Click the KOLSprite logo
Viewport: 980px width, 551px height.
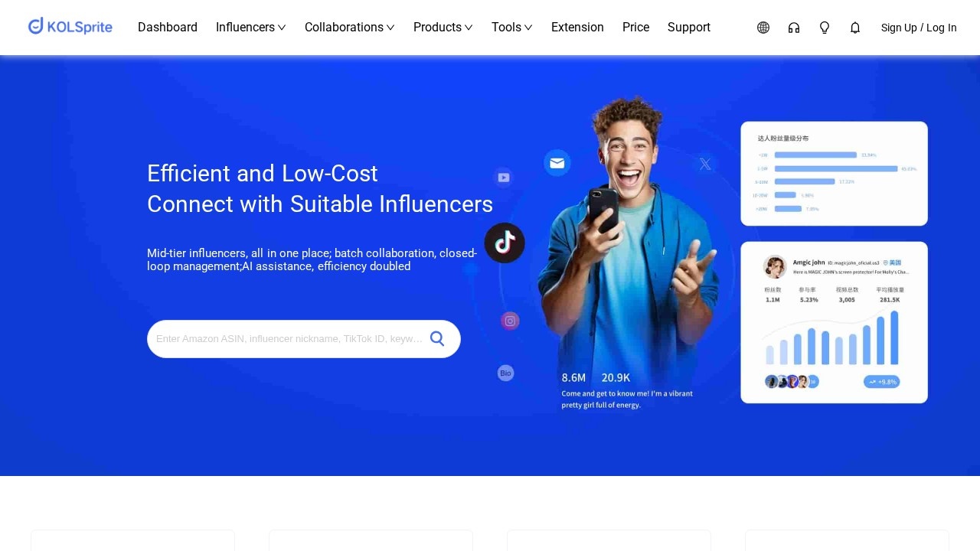pyautogui.click(x=70, y=27)
